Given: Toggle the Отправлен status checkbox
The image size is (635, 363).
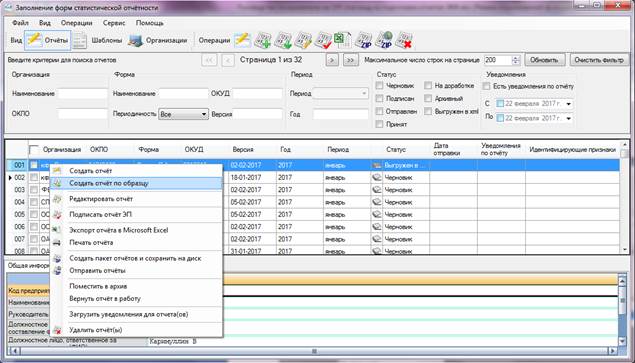Looking at the screenshot, I should (x=379, y=111).
